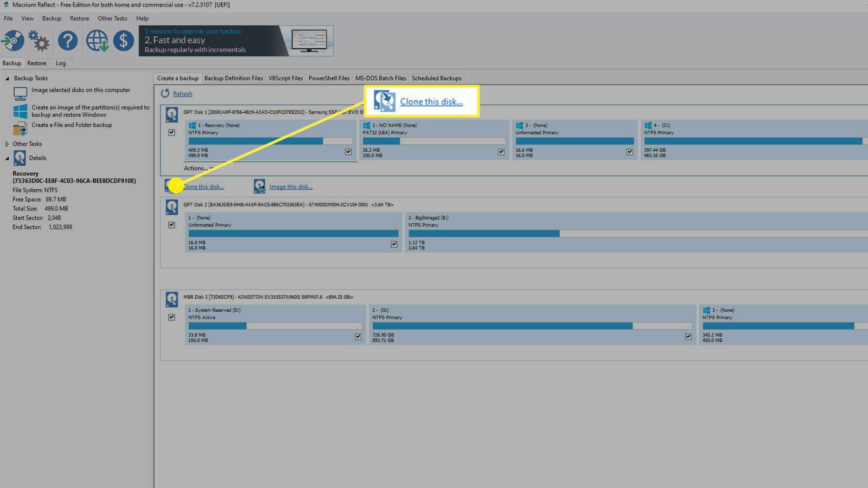Switch to the Restore tab
Screen dimensions: 868x488
(x=37, y=63)
